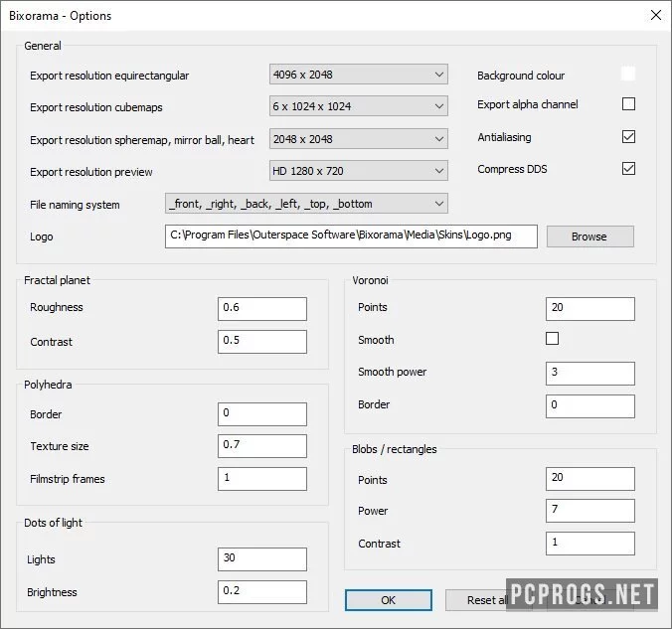Enable Export alpha channel checkbox
The width and height of the screenshot is (672, 629).
click(x=628, y=103)
